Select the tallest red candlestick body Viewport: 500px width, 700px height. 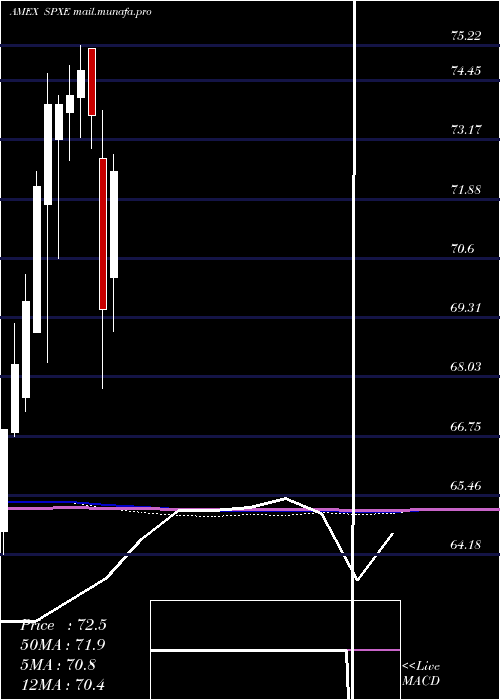tap(103, 233)
